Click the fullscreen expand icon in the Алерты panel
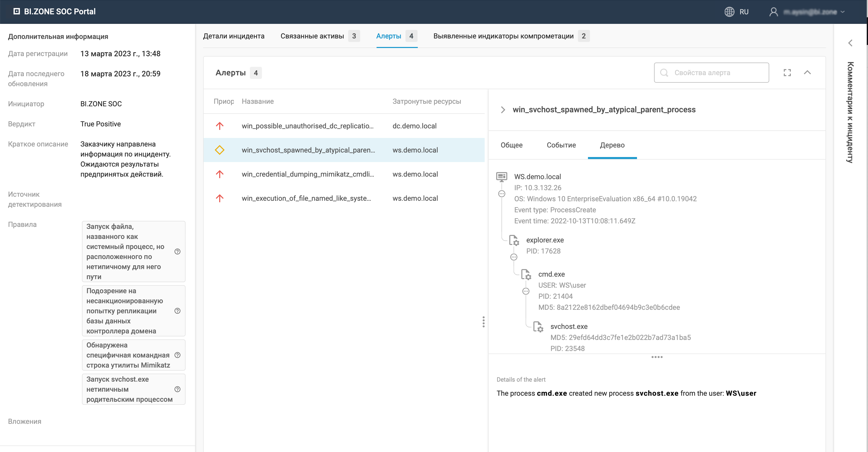Image resolution: width=868 pixels, height=452 pixels. [787, 73]
